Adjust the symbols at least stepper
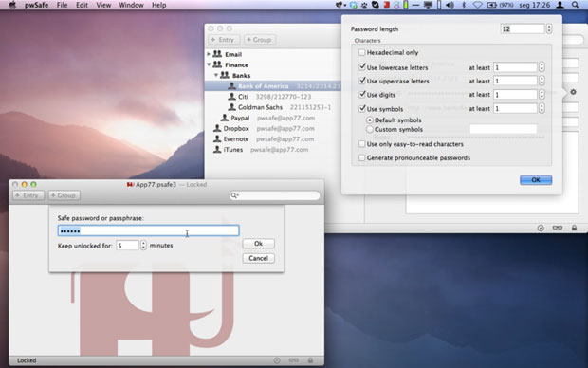Image resolution: width=588 pixels, height=368 pixels. tap(542, 109)
